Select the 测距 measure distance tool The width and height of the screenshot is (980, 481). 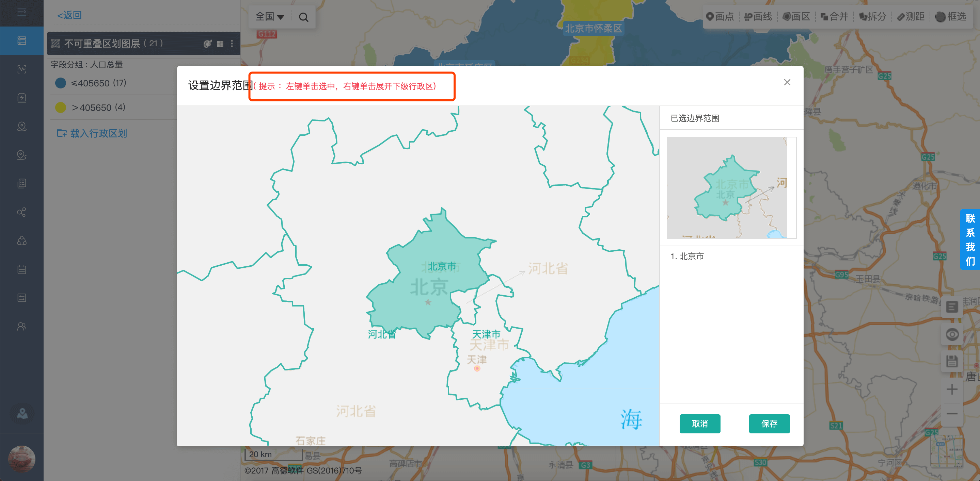click(x=911, y=16)
